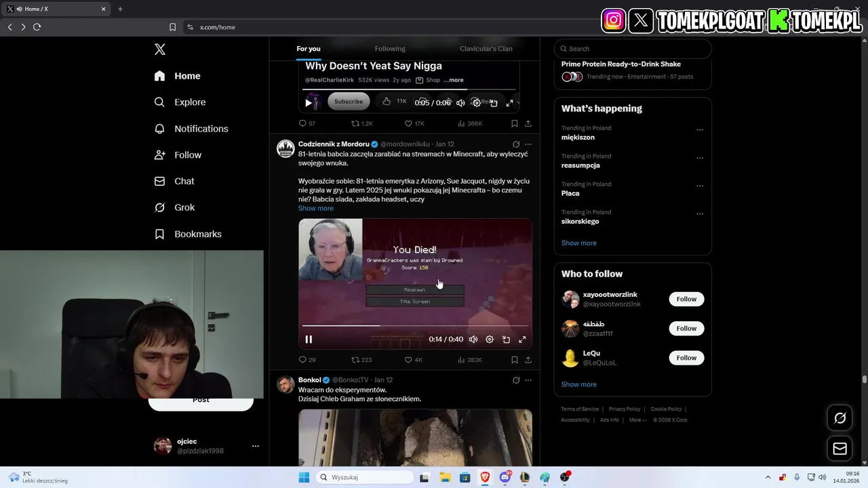868x488 pixels.
Task: Open Codziennik z Mordoru profile avatar
Action: [285, 148]
